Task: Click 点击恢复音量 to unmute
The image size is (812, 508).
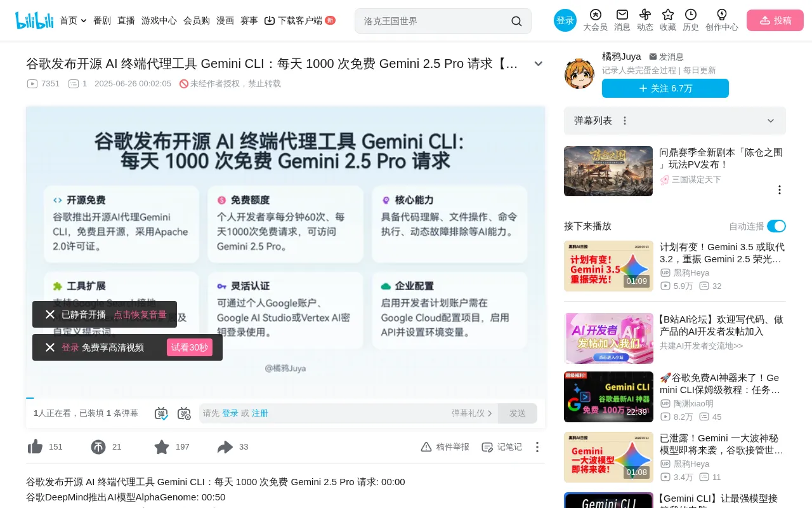Action: click(140, 314)
